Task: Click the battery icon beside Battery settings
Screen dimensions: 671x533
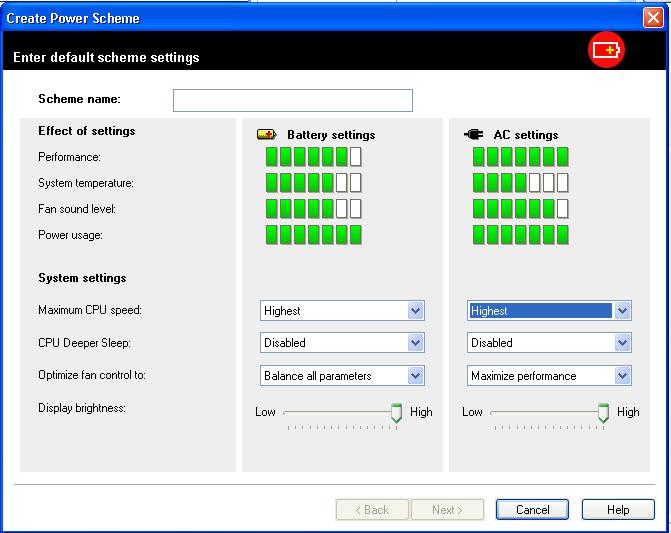Action: (x=267, y=134)
